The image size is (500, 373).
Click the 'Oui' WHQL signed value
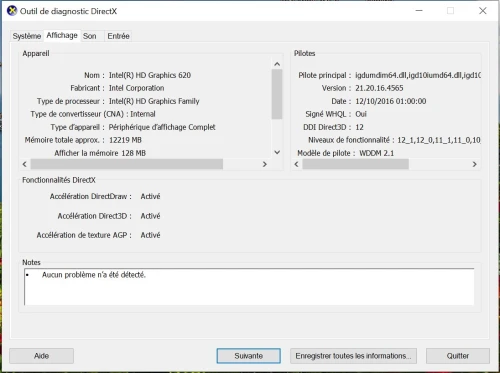click(x=361, y=114)
